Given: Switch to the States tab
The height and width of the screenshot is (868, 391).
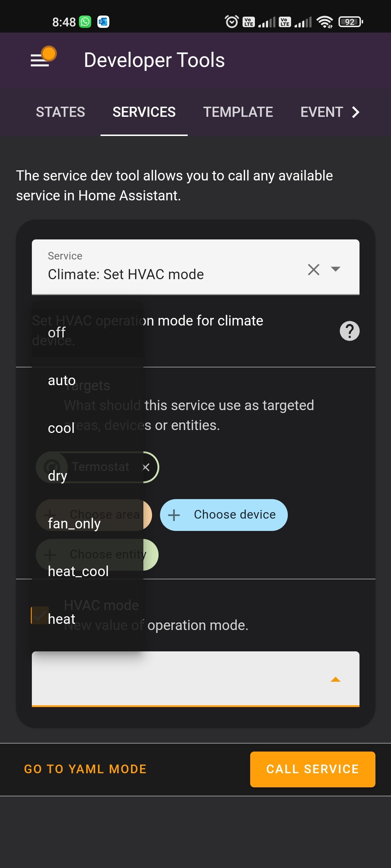Looking at the screenshot, I should click(x=60, y=112).
